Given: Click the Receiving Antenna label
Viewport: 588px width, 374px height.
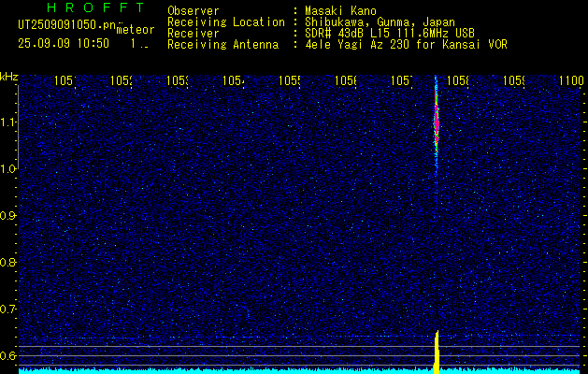Looking at the screenshot, I should click(222, 45).
